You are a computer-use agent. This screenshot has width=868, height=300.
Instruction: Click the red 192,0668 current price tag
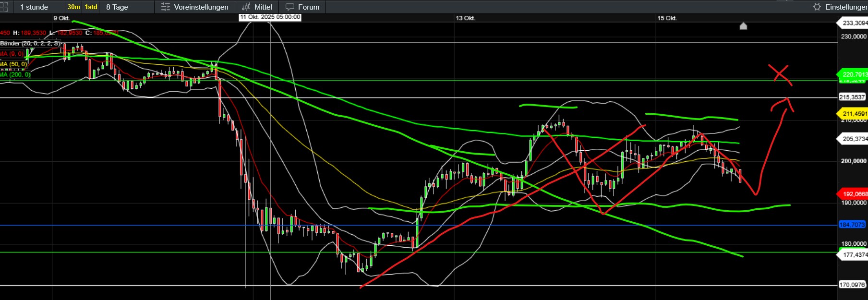854,194
